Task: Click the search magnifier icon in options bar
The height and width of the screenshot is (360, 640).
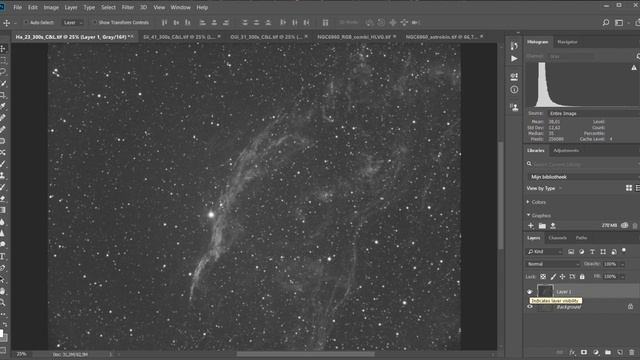Action: coord(606,22)
